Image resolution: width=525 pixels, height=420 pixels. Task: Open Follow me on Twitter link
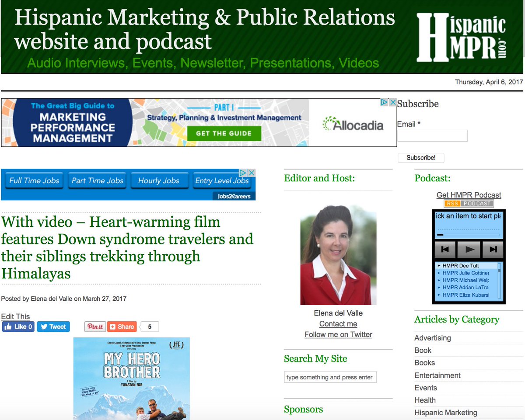click(338, 334)
